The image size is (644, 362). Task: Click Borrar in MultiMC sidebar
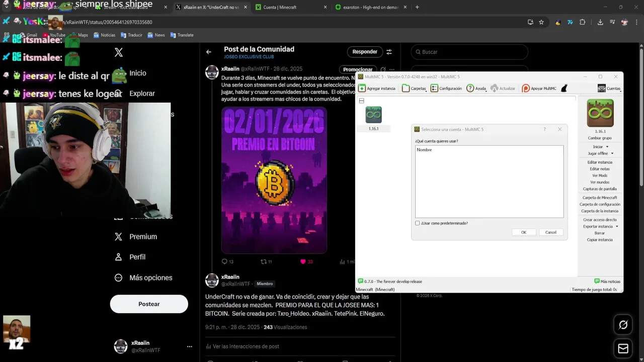(x=600, y=233)
